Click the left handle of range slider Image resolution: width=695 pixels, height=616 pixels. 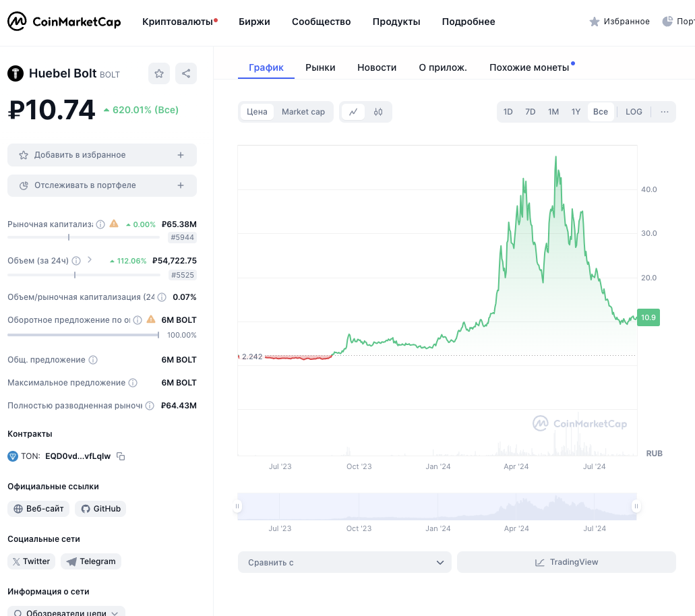[237, 506]
